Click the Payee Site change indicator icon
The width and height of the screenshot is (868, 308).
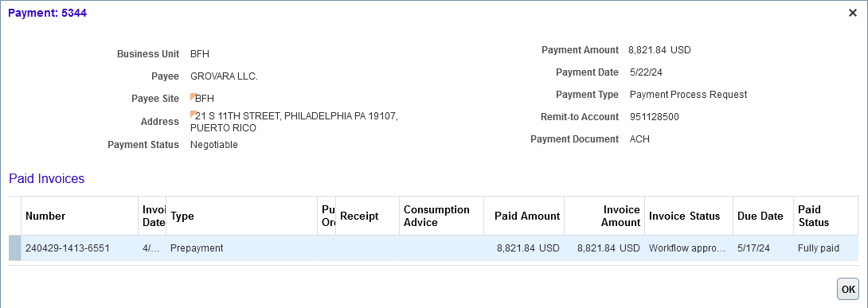pos(193,96)
